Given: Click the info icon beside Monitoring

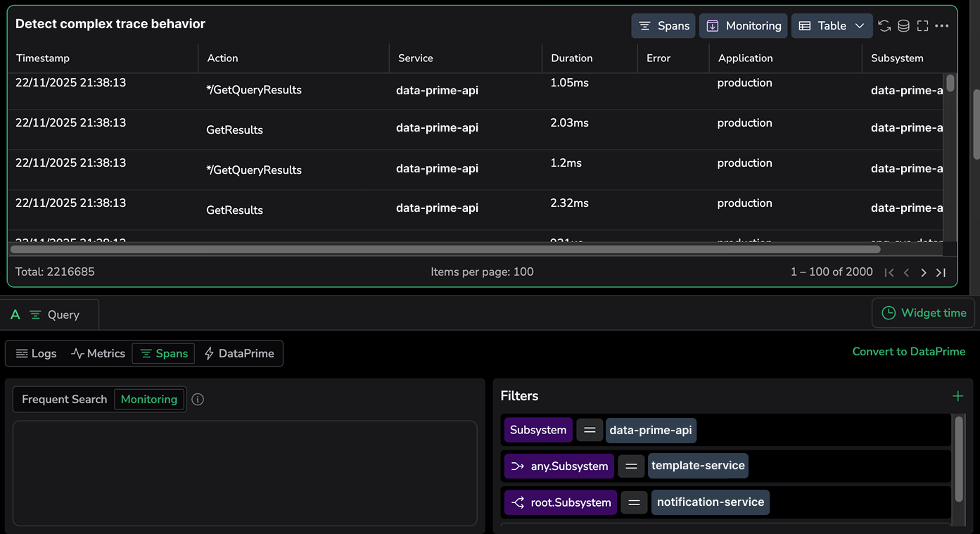Looking at the screenshot, I should coord(198,400).
